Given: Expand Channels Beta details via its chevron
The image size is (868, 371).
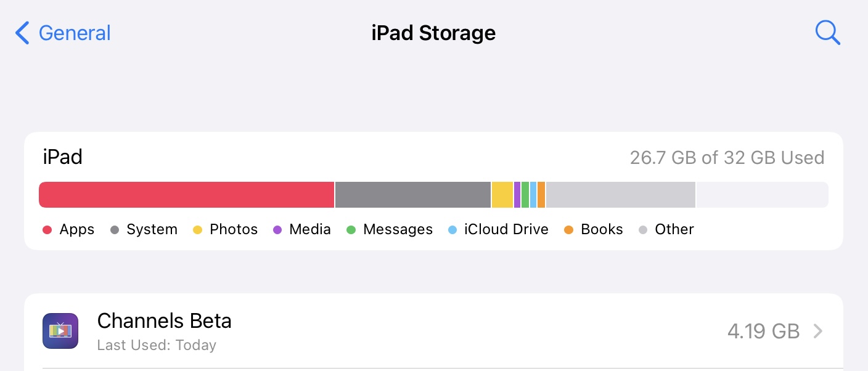Looking at the screenshot, I should click(818, 331).
